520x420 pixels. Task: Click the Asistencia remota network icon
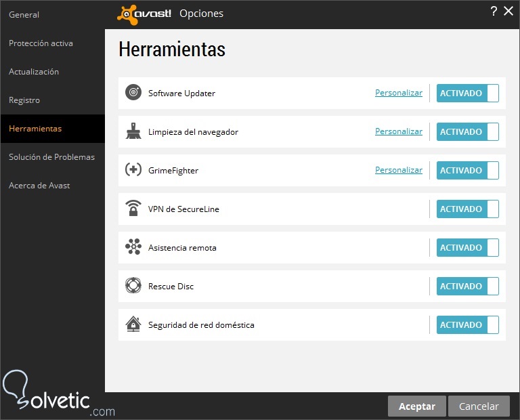133,247
